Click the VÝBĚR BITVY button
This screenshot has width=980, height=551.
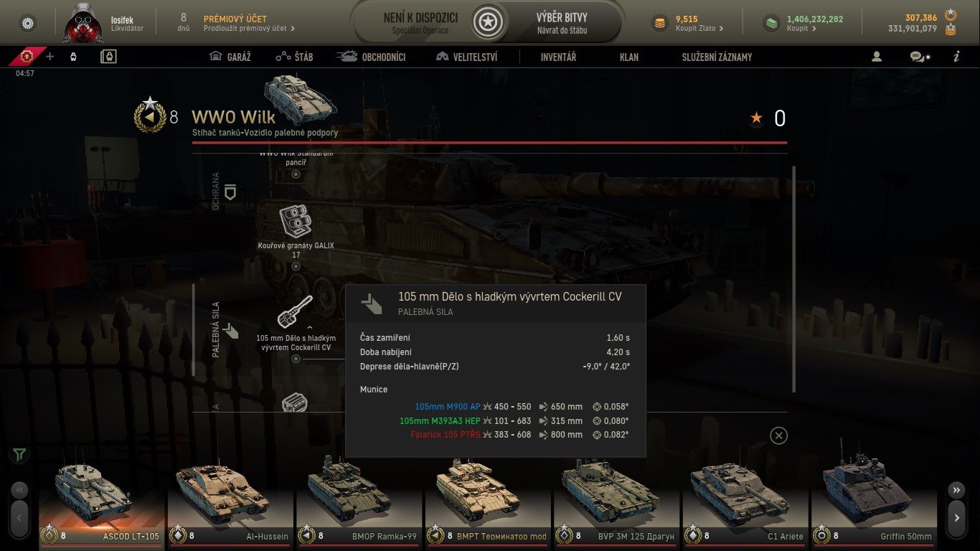pyautogui.click(x=561, y=23)
